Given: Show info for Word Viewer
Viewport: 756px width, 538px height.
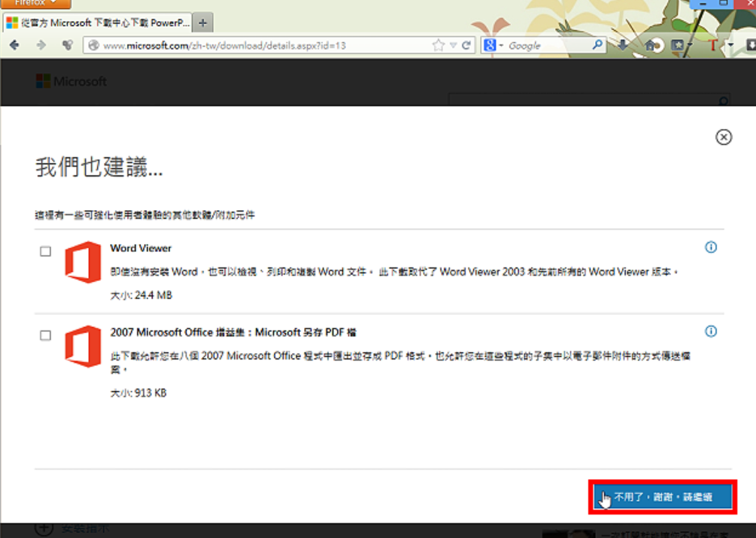Looking at the screenshot, I should (711, 247).
